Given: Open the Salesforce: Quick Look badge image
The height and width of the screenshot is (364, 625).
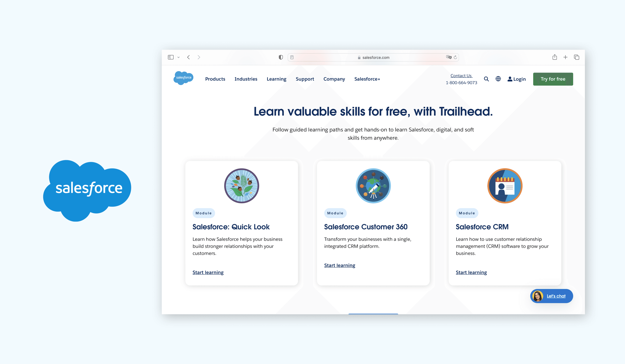Looking at the screenshot, I should click(x=242, y=186).
